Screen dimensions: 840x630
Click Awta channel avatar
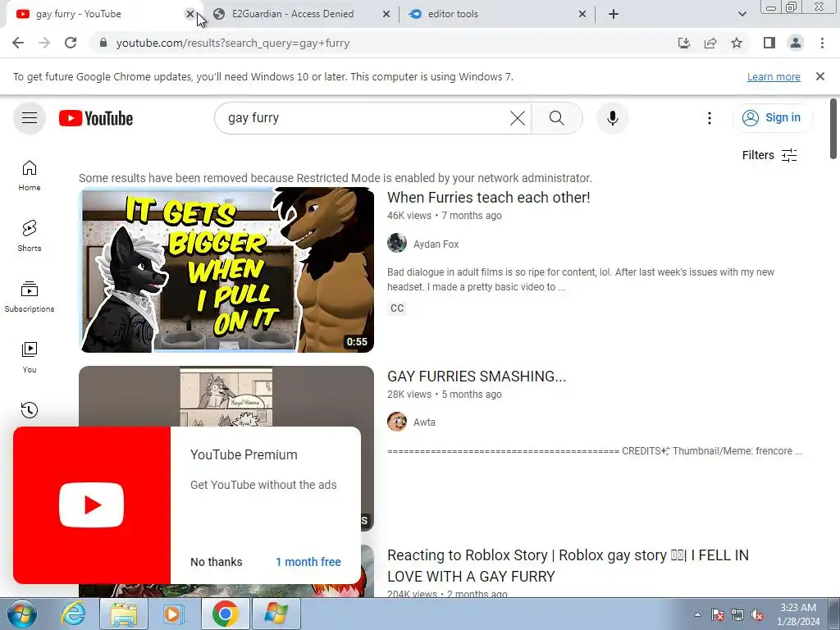[x=397, y=422]
